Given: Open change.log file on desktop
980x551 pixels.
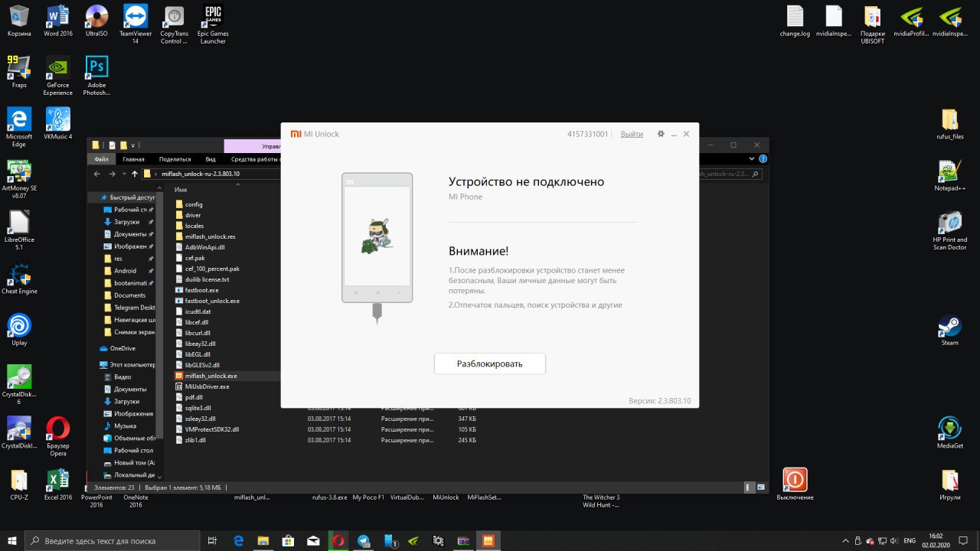Looking at the screenshot, I should coord(795,21).
